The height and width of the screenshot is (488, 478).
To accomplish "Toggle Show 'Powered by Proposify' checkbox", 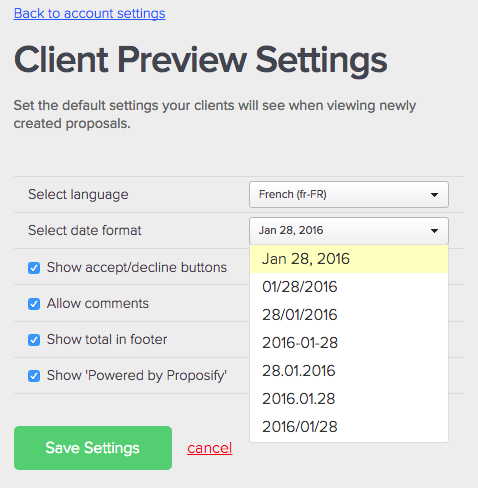I will point(34,376).
